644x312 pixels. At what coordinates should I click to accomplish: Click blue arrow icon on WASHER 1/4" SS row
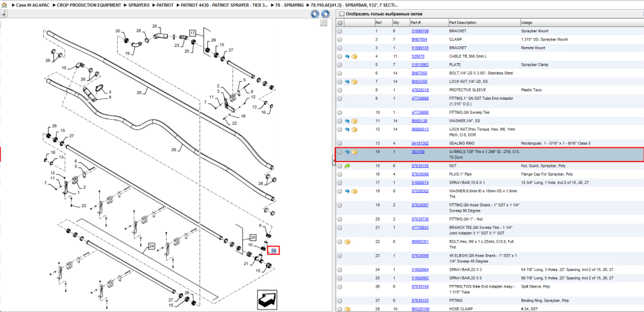coord(348,121)
